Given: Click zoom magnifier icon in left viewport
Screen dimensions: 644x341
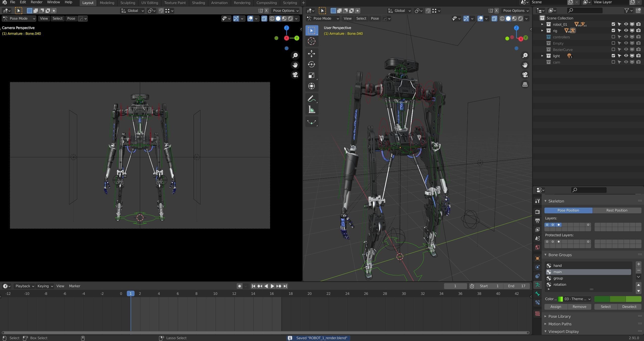Looking at the screenshot, I should click(x=295, y=55).
